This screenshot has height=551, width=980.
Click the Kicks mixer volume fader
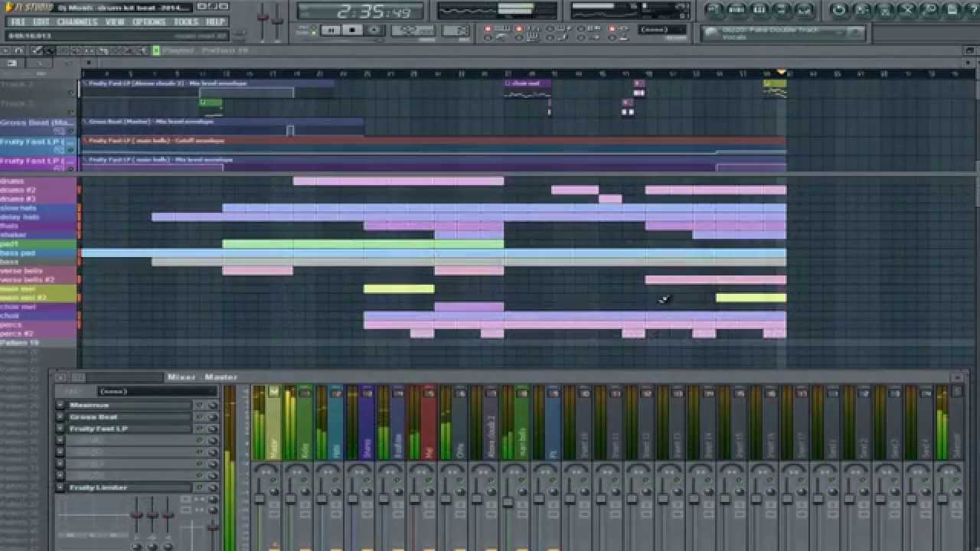point(291,499)
